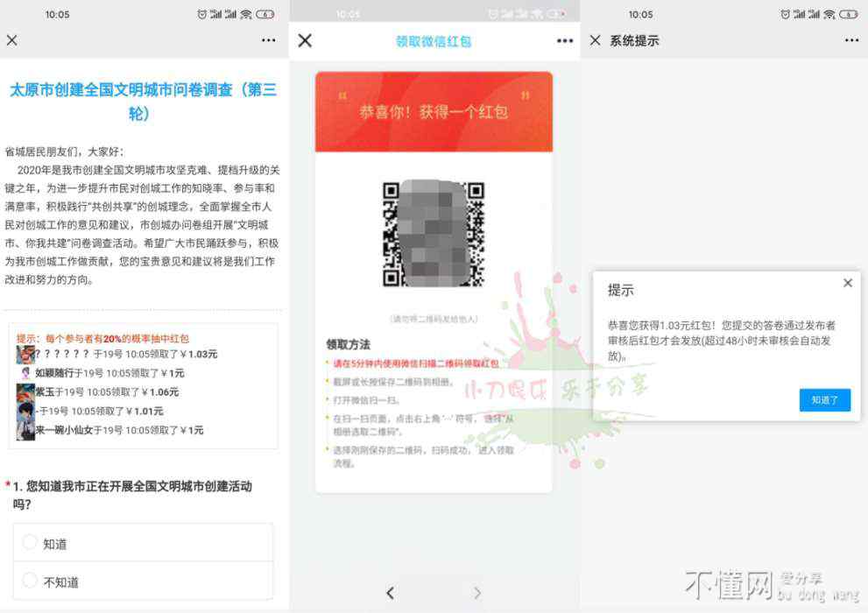Screen dimensions: 868x613
Task: Tap question 1 text about 文明城市创建活动
Action: coord(131,495)
